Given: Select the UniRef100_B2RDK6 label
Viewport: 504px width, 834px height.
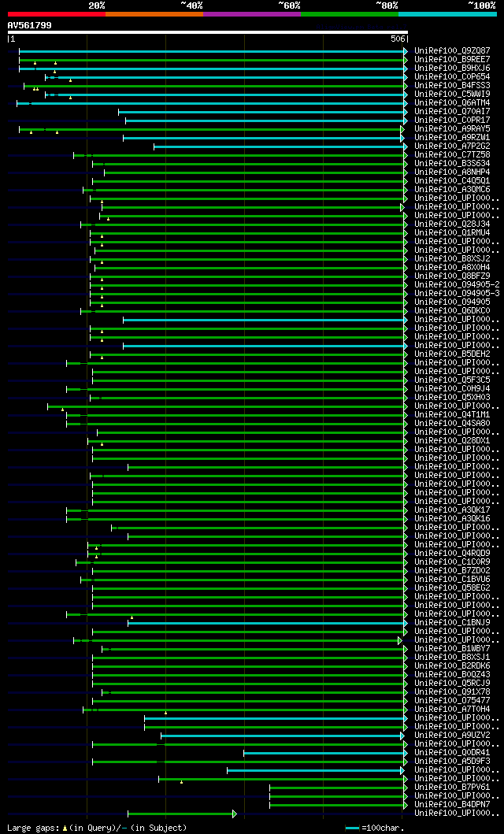Looking at the screenshot, I should [x=453, y=666].
